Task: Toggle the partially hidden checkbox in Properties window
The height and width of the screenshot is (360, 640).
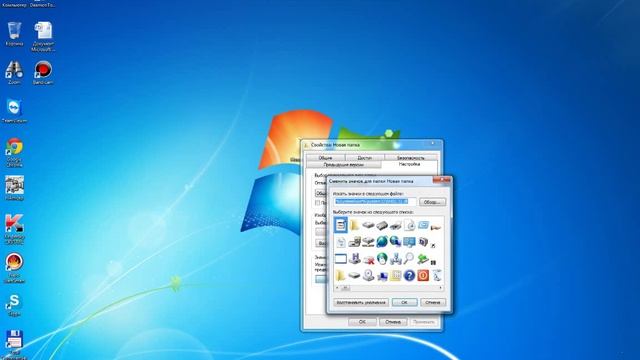Action: point(318,202)
